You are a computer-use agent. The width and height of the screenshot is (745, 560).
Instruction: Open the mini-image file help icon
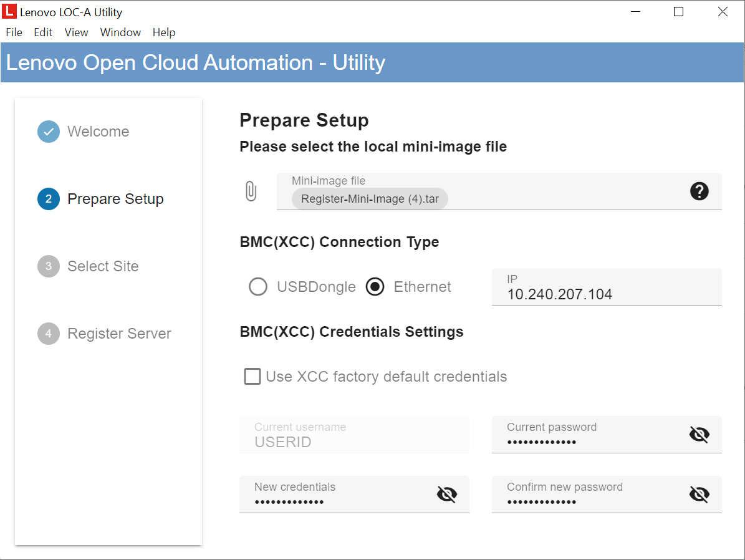coord(699,191)
